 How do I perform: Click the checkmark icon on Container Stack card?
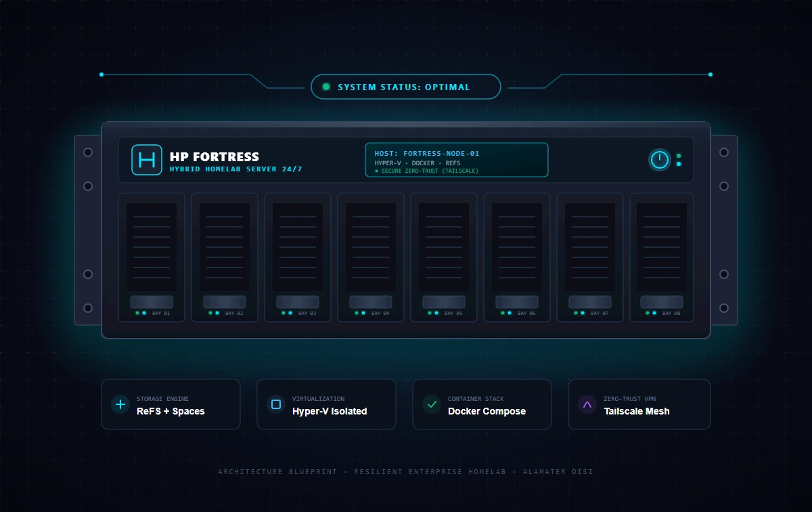432,404
